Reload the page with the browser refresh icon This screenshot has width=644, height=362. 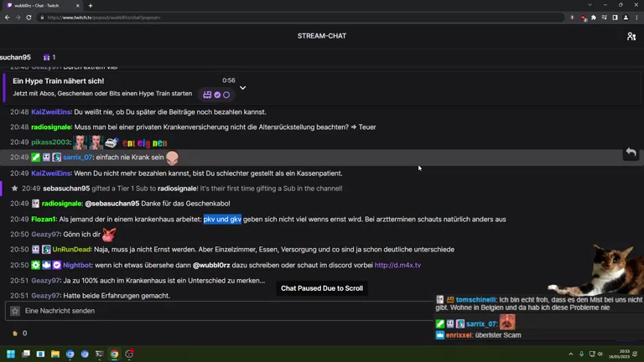pyautogui.click(x=29, y=18)
